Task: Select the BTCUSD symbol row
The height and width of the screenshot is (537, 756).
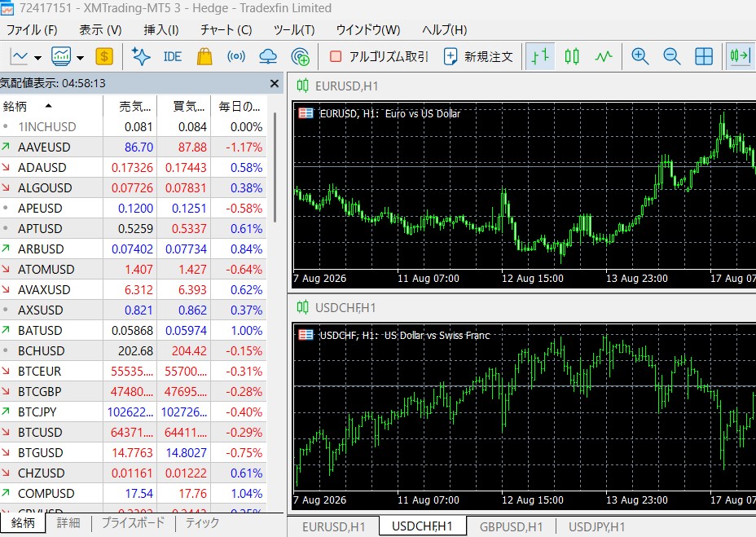Action: [133, 433]
